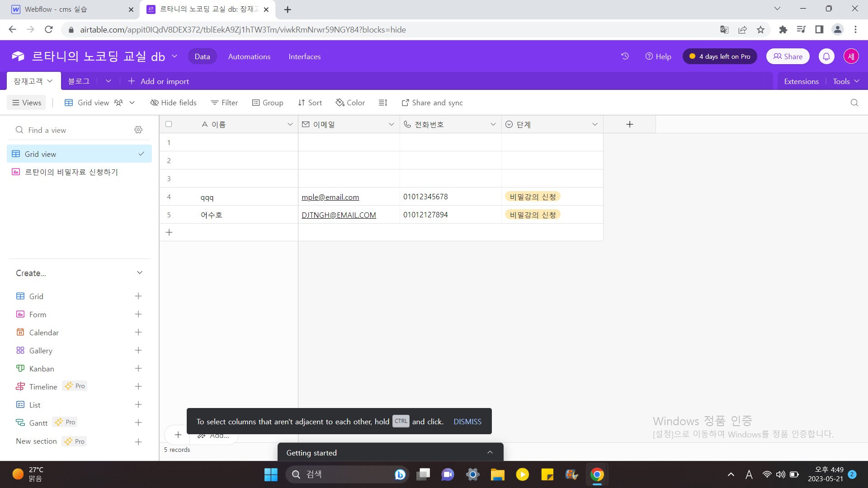This screenshot has width=868, height=488.
Task: Open File Explorer in taskbar
Action: point(497,474)
